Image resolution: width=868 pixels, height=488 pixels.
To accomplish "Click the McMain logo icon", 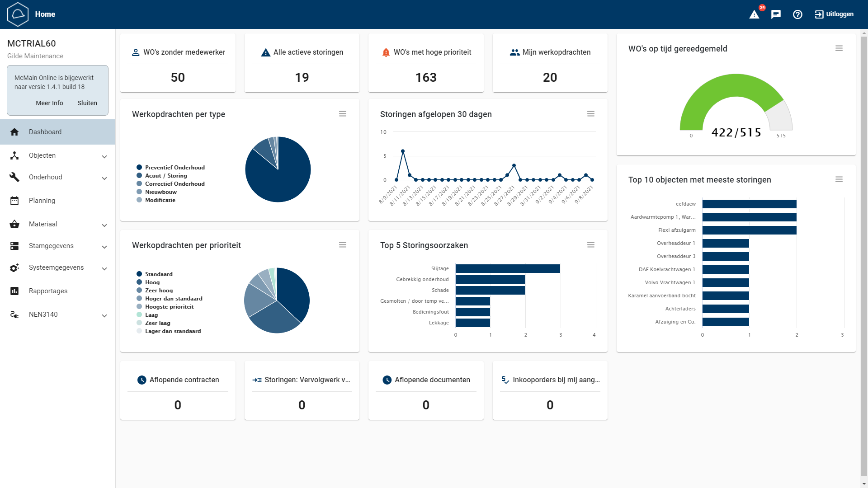I will pos(18,14).
